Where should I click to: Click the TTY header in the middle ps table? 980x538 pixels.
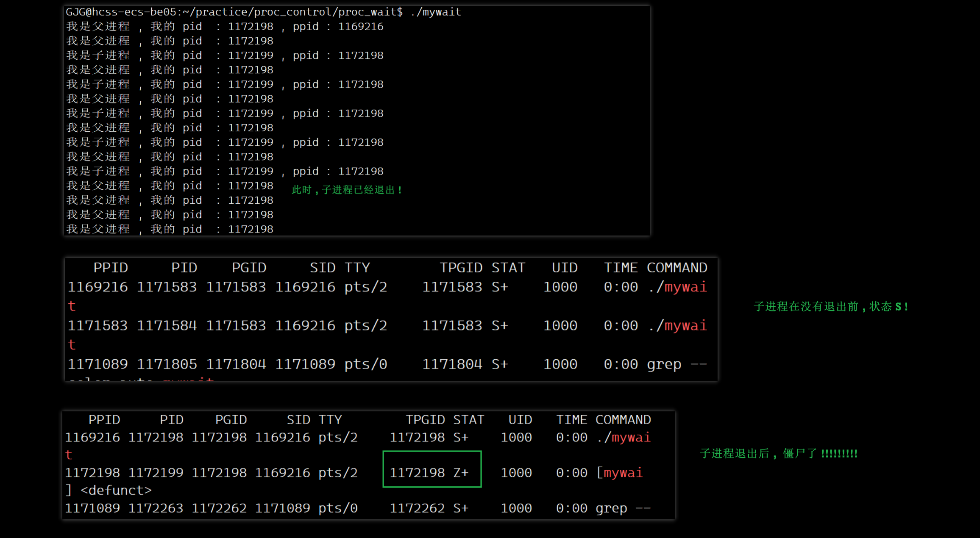357,268
